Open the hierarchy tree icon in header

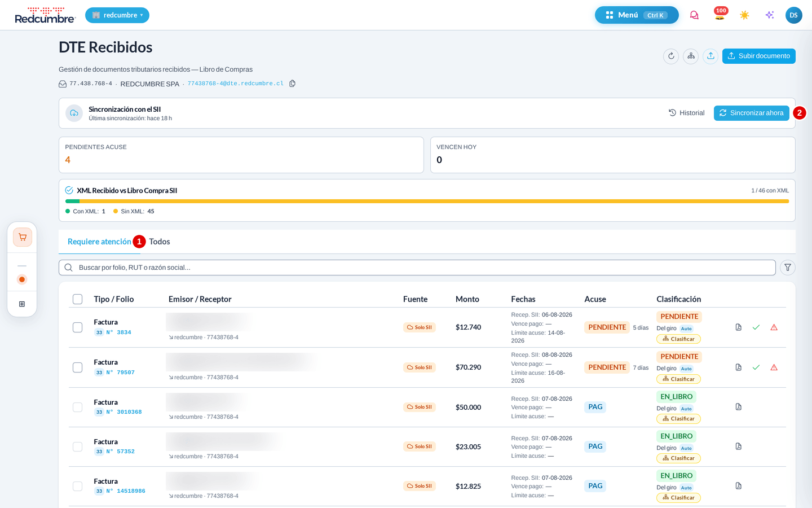point(691,56)
